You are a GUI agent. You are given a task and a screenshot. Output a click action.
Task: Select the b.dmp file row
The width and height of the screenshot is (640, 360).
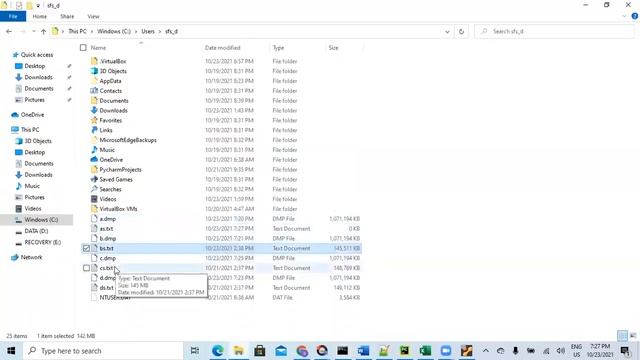click(221, 238)
